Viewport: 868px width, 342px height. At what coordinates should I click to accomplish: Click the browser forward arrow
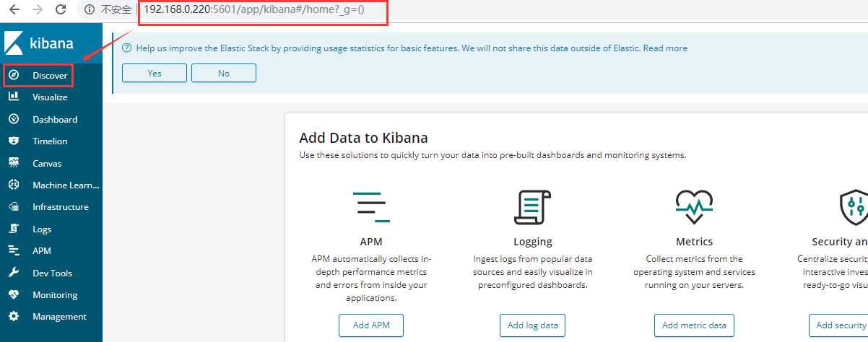pos(38,9)
